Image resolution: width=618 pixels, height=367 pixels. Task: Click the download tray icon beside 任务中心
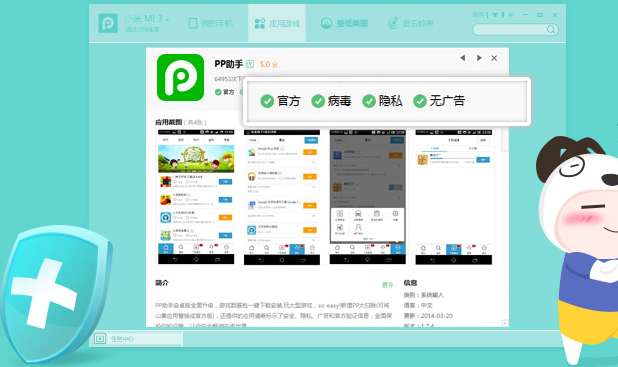100,339
